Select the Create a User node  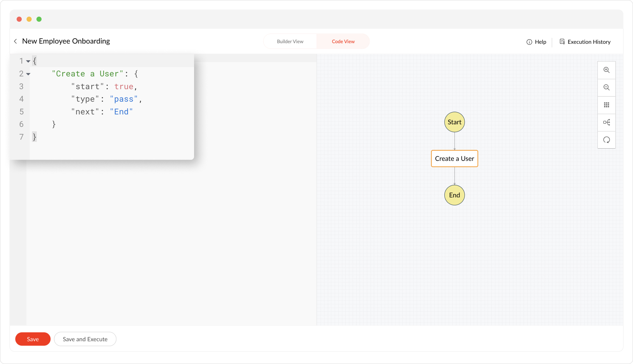pyautogui.click(x=454, y=159)
